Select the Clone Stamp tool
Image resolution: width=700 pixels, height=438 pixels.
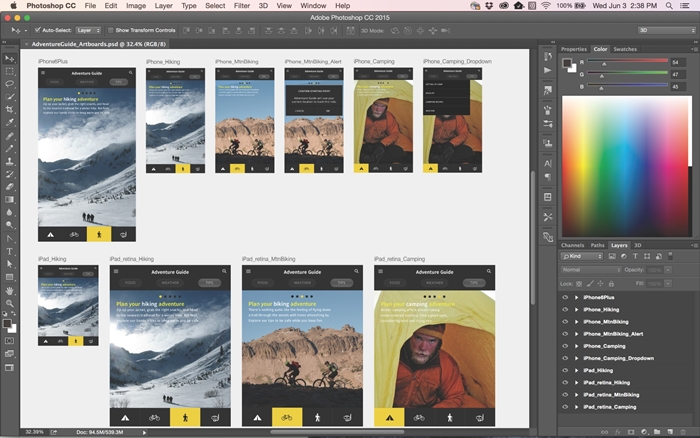[x=9, y=161]
